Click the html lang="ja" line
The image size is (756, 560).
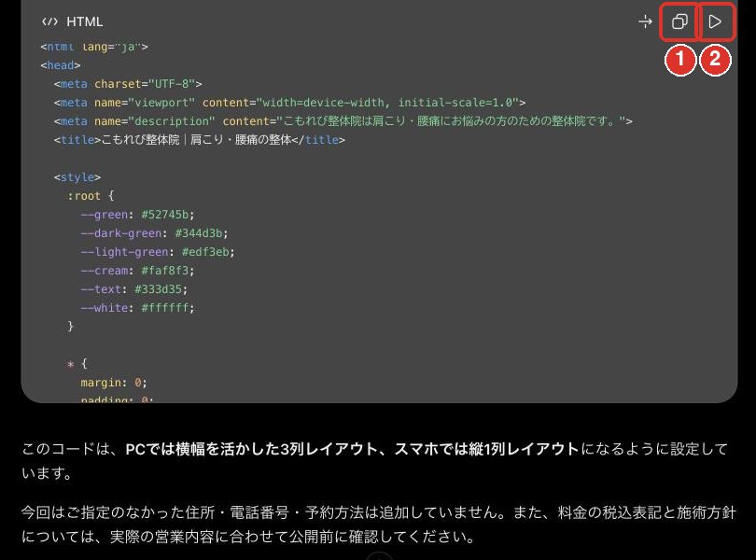click(x=94, y=47)
